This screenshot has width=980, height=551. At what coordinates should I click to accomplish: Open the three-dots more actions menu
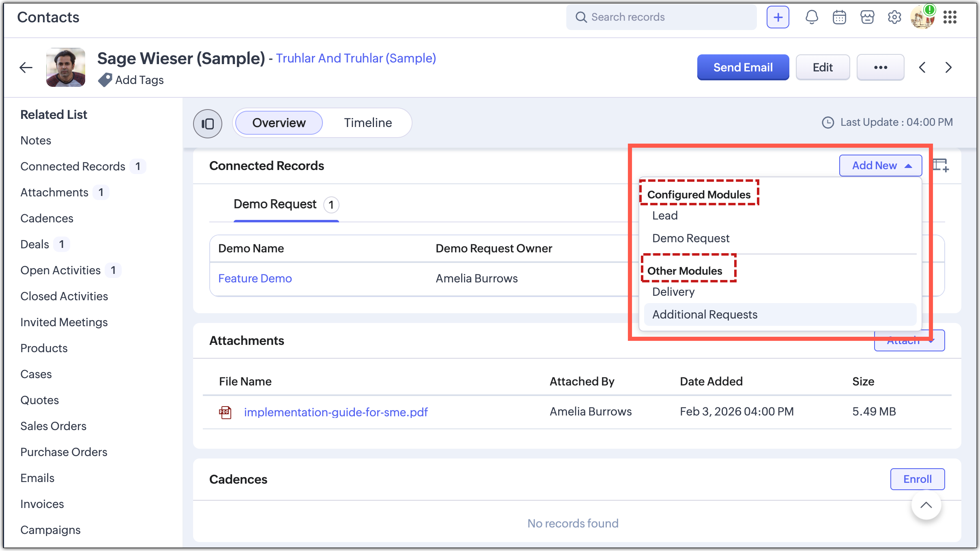tap(880, 67)
